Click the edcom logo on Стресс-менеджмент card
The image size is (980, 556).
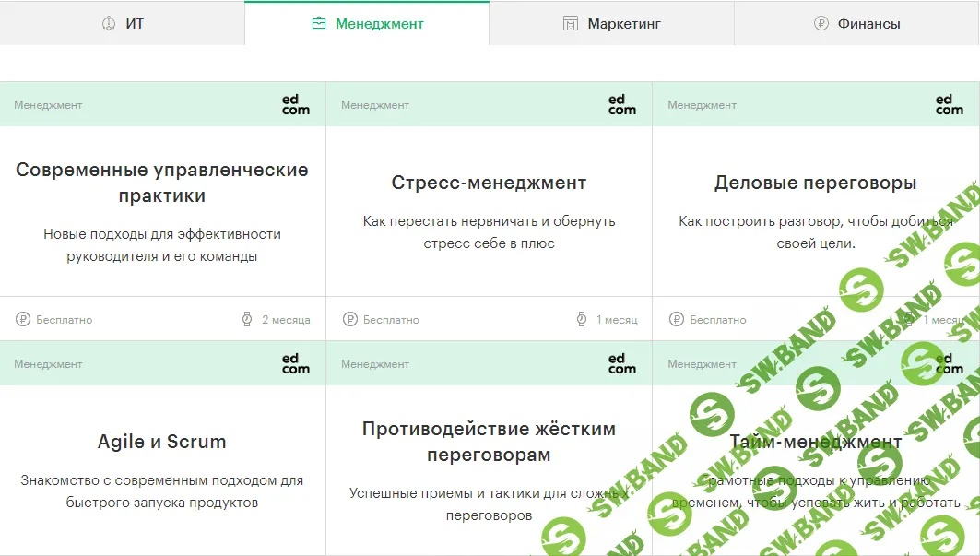[621, 105]
